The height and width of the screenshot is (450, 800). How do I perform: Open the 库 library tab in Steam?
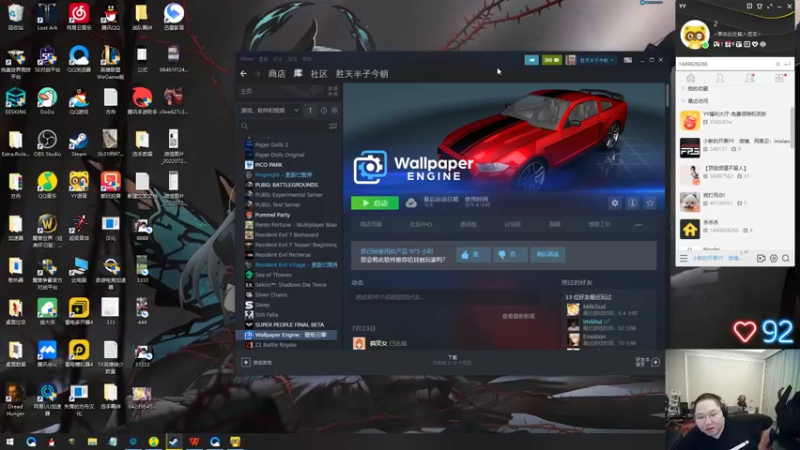click(298, 73)
